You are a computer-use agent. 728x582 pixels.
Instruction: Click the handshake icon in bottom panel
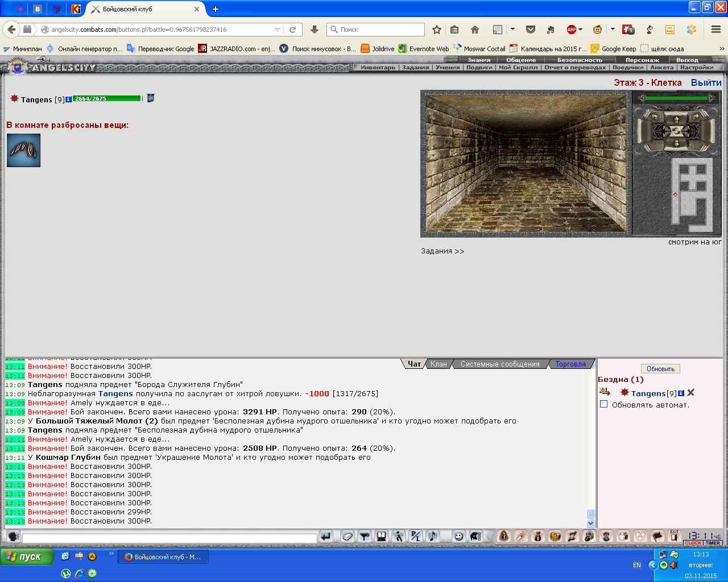click(555, 536)
